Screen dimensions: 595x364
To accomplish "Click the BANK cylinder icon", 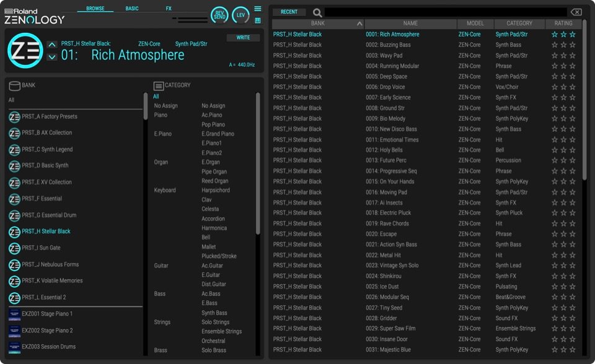I will [14, 86].
